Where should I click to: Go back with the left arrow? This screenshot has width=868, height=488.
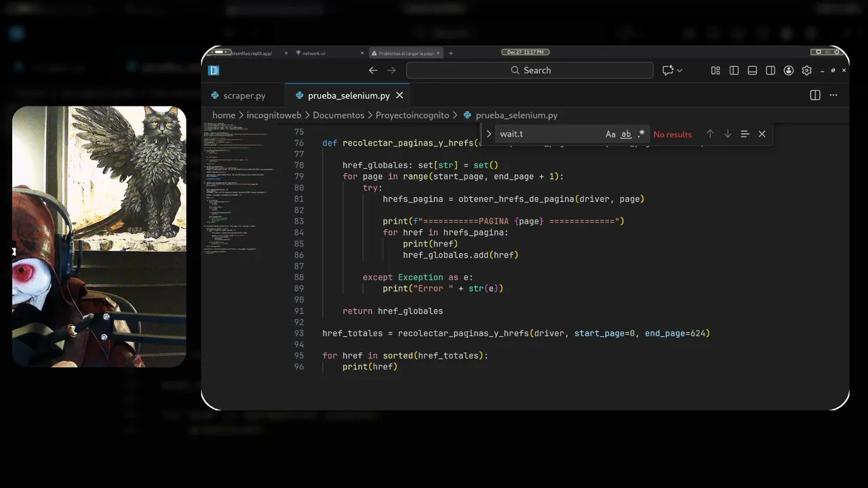pyautogui.click(x=373, y=70)
